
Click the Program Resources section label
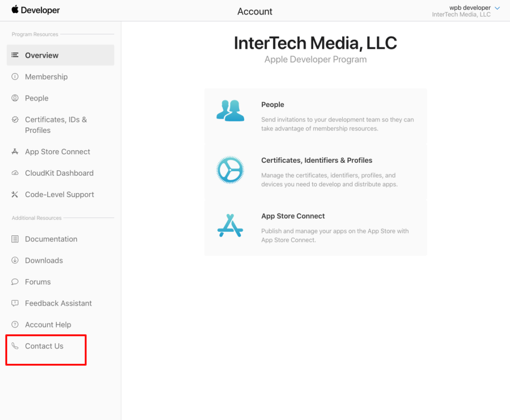[35, 34]
